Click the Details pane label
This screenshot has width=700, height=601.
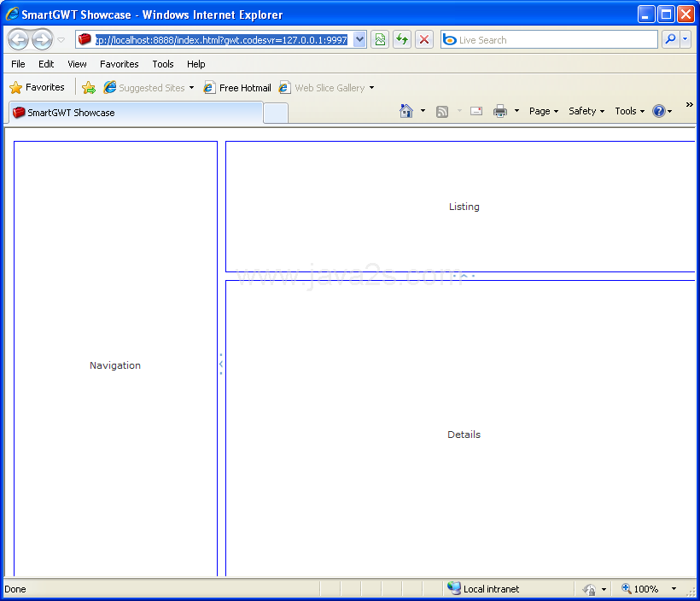click(x=464, y=435)
